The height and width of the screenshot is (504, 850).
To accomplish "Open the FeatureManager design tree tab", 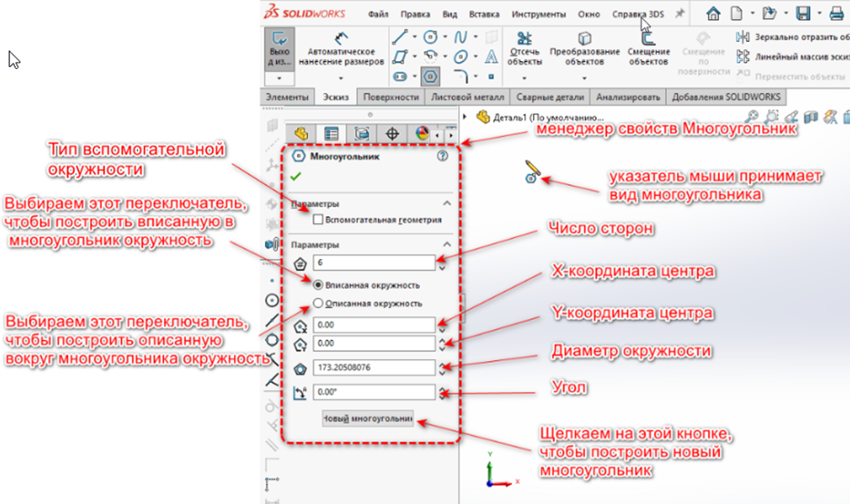I will [301, 133].
